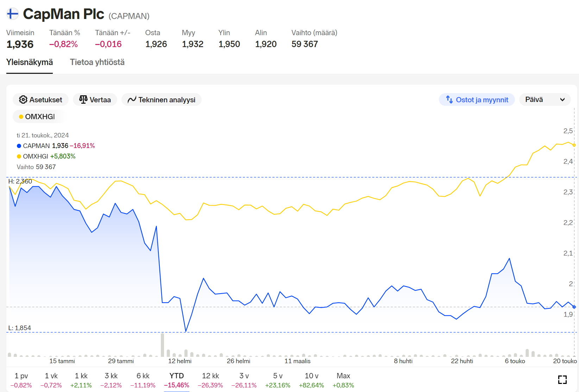Click the 8 huhti axis label
This screenshot has width=579, height=392.
[x=403, y=361]
